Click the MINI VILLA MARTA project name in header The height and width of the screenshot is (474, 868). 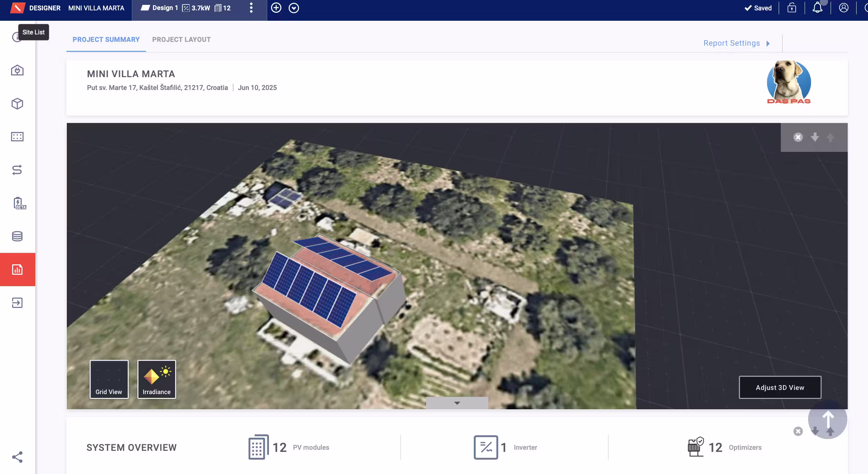tap(96, 8)
